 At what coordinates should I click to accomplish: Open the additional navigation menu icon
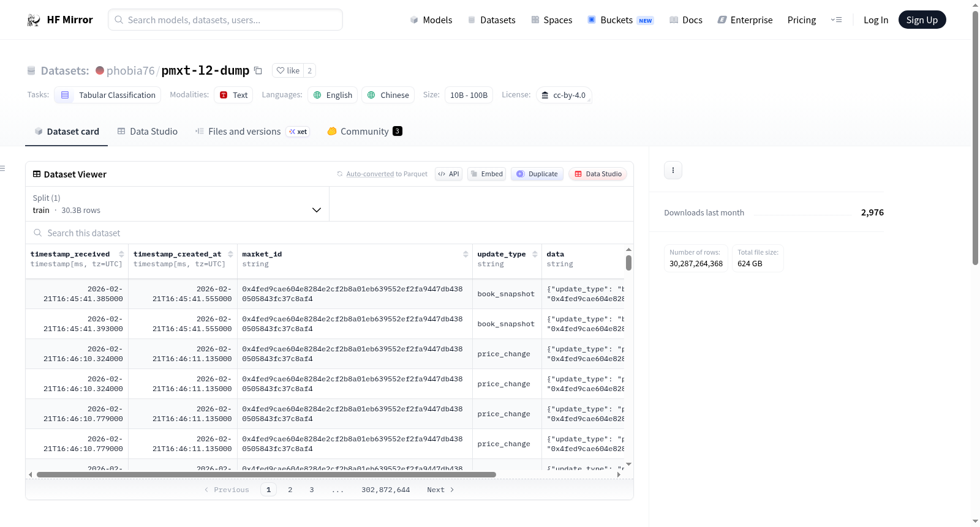(x=836, y=20)
